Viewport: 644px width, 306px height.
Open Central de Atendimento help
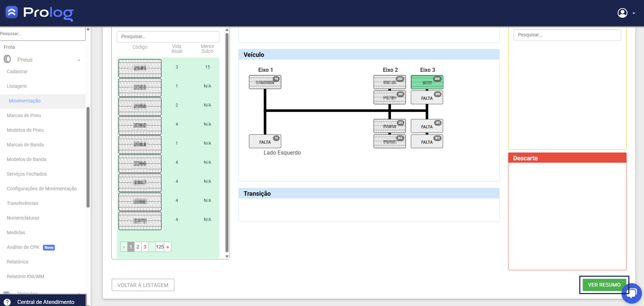(x=46, y=302)
